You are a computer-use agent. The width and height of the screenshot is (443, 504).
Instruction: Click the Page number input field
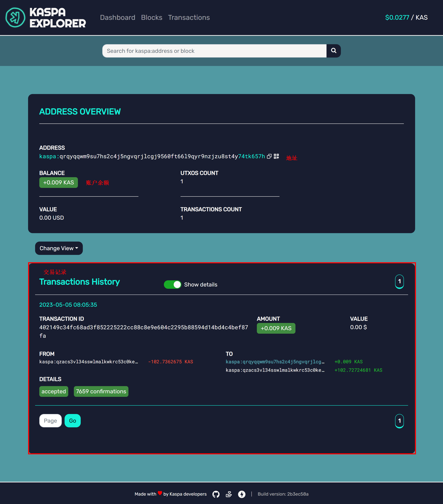50,421
